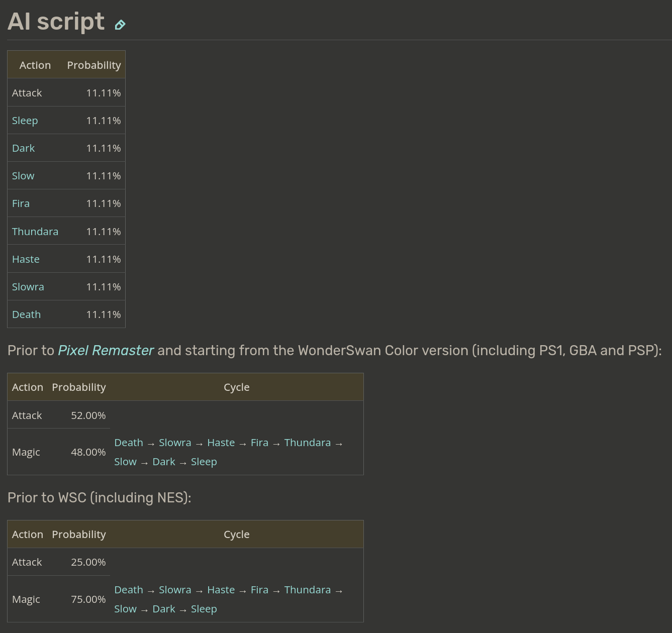Screen dimensions: 672x633
Task: Open the Fira link in the 11.11% table
Action: click(x=21, y=203)
